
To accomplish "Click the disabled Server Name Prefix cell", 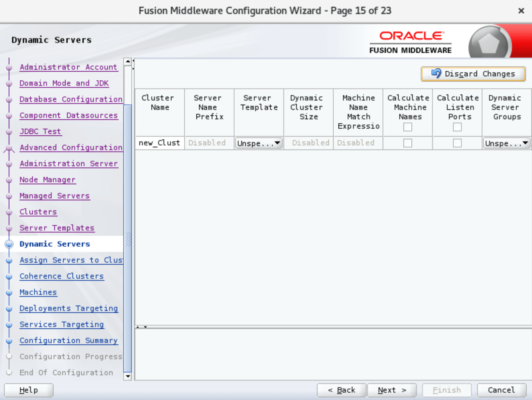I will [x=209, y=143].
